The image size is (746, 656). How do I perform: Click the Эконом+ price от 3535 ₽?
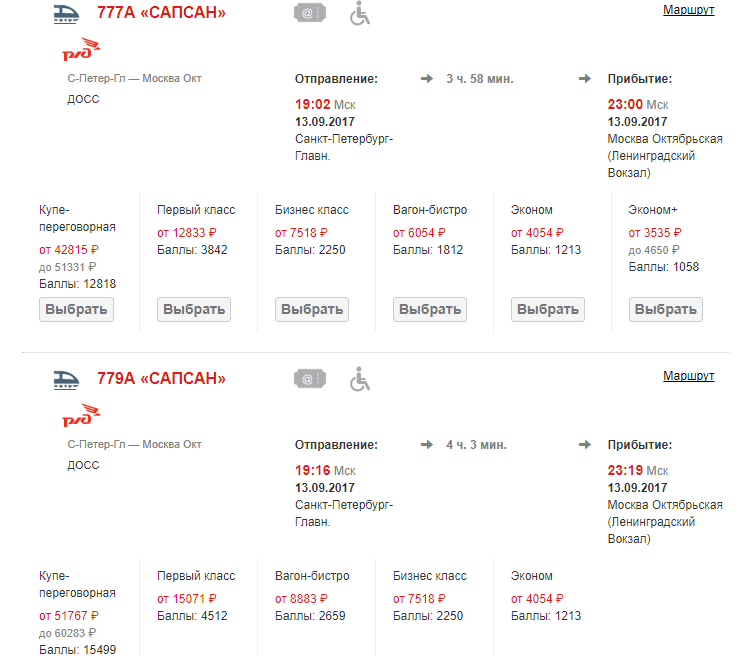pyautogui.click(x=657, y=233)
